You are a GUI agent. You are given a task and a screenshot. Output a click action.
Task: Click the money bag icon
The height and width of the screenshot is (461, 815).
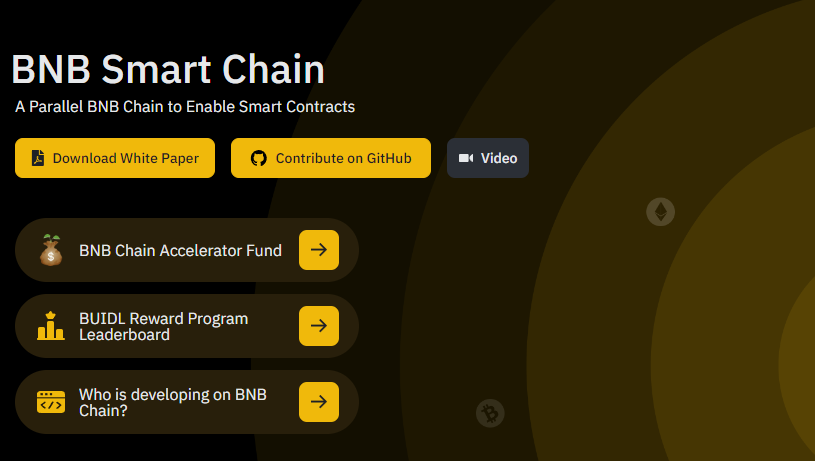(51, 250)
